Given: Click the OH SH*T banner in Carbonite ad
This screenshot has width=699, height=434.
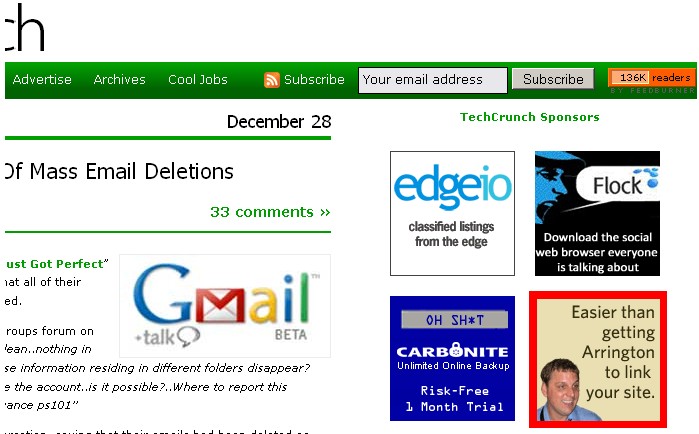Looking at the screenshot, I should pyautogui.click(x=454, y=320).
